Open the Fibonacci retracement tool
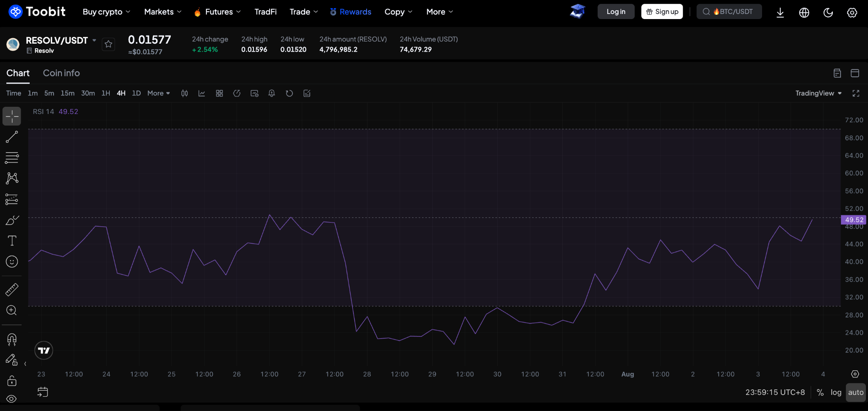This screenshot has height=411, width=868. pyautogui.click(x=12, y=158)
